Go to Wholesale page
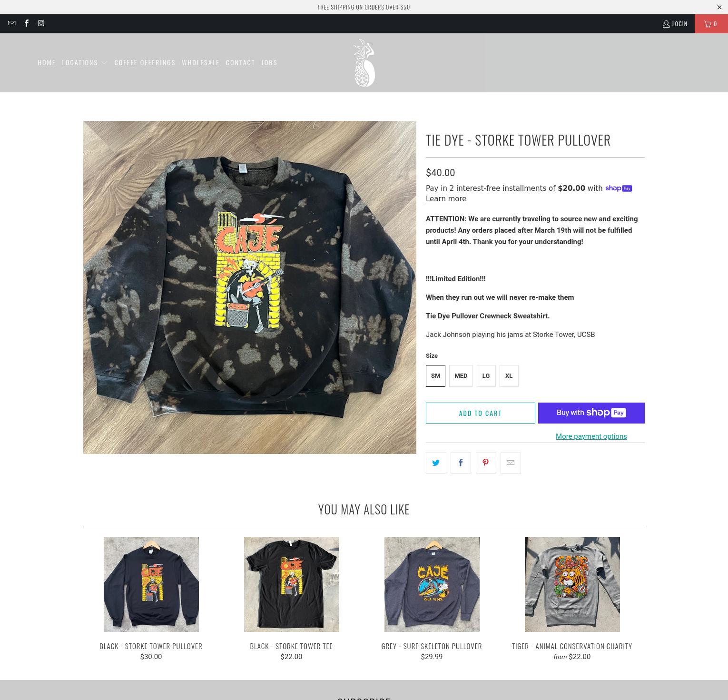This screenshot has height=700, width=728. click(200, 62)
